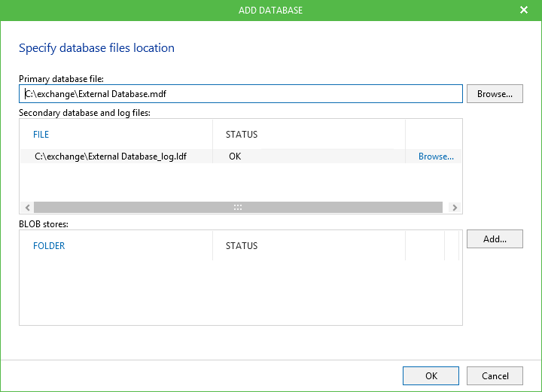Cancel adding the database
Image resolution: width=542 pixels, height=392 pixels.
[x=495, y=375]
